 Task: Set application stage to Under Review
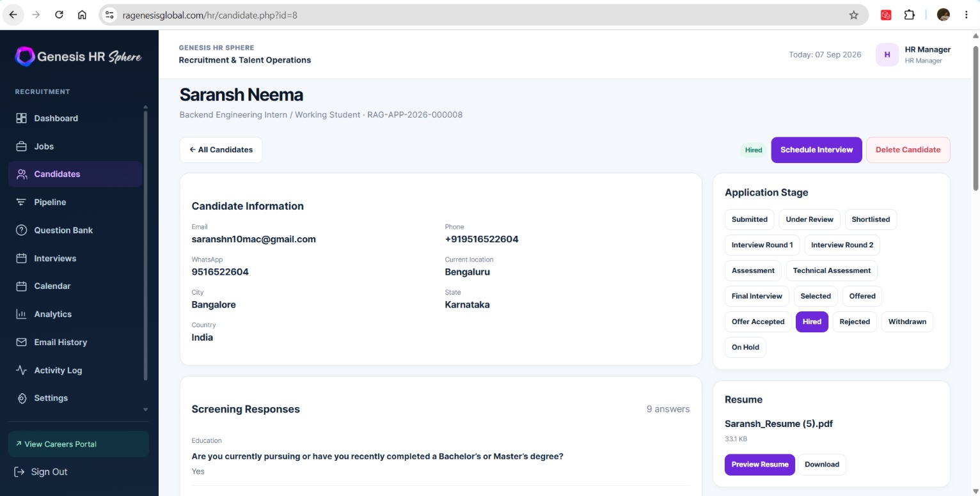tap(809, 219)
